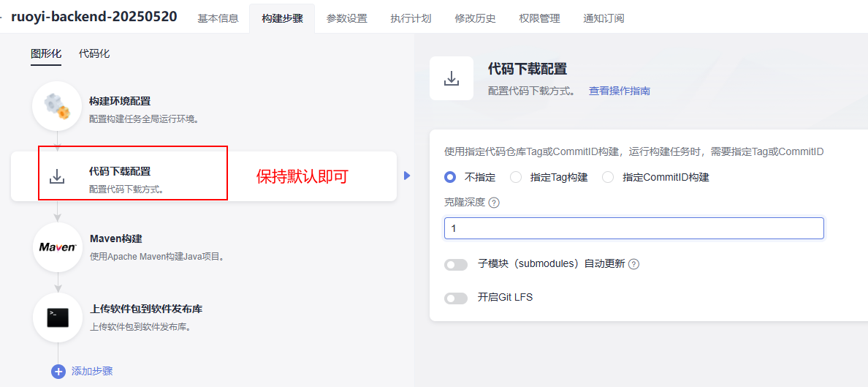Switch to the 代码化 view tab

pyautogui.click(x=94, y=54)
